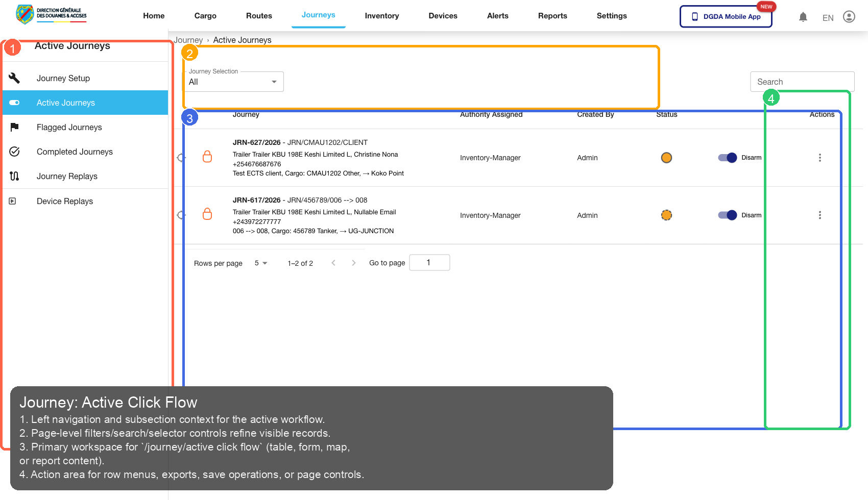Click the DGDA Mobile App button
The width and height of the screenshot is (868, 500).
click(726, 16)
